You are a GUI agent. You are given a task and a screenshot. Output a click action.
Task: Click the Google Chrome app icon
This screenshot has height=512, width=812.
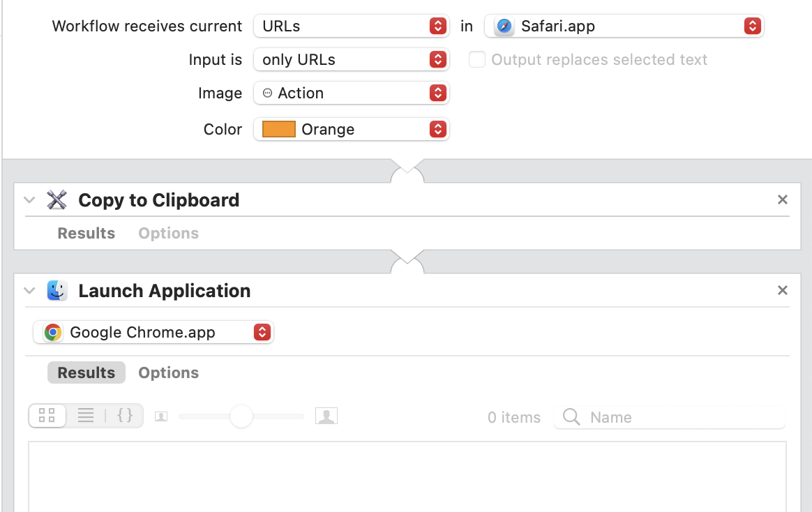click(53, 332)
